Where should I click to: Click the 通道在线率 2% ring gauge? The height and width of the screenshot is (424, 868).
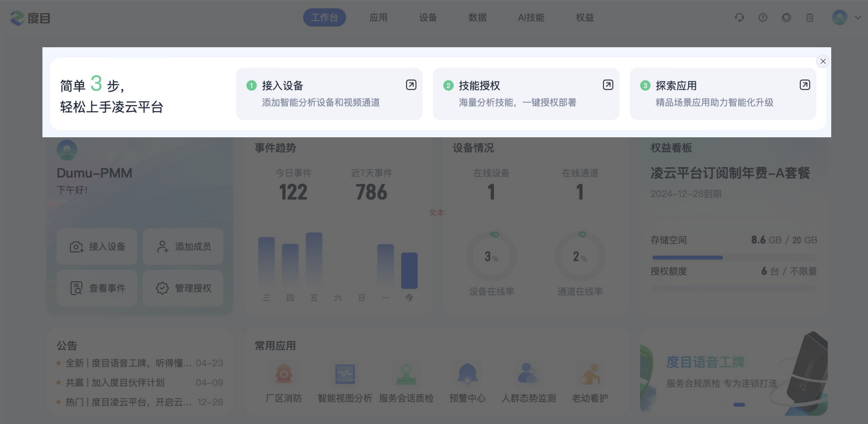[580, 256]
